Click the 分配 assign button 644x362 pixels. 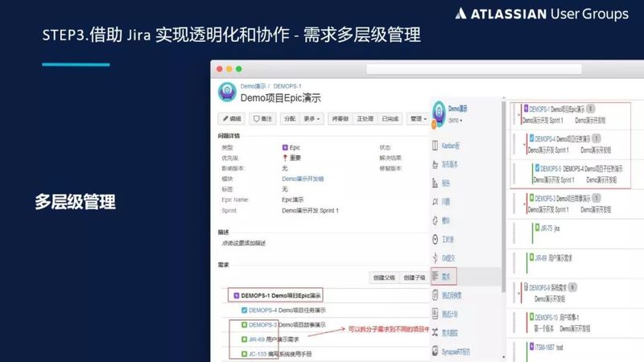point(290,118)
